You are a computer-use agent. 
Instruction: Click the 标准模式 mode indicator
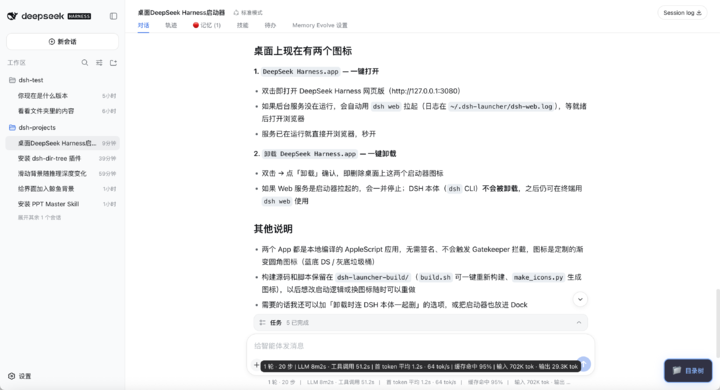248,12
